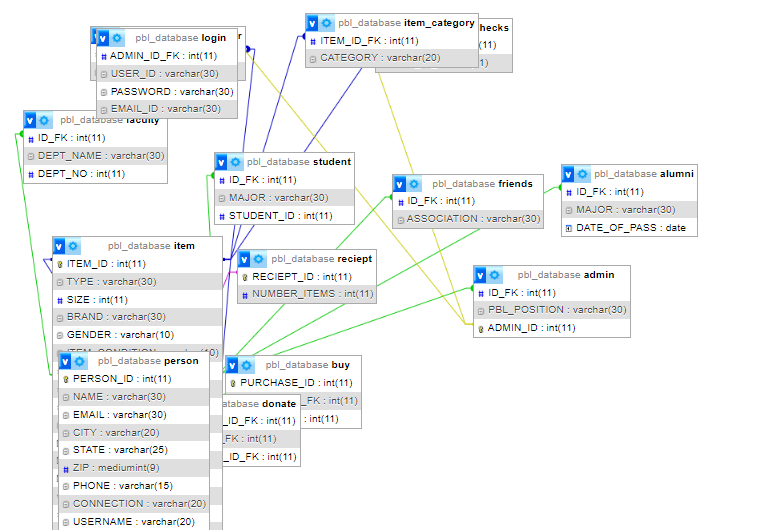Collapse columns of the person table
Viewport: 767px width, 530px height.
pos(65,362)
